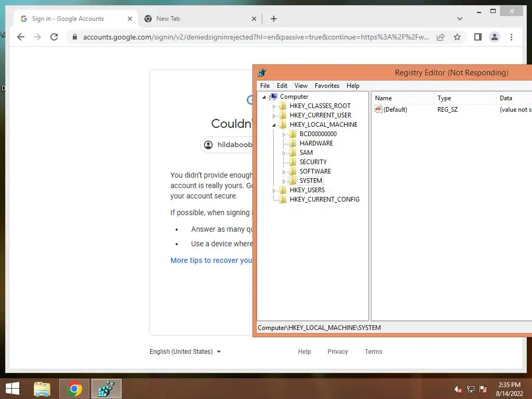Switch to Sign in - Google Accounts tab
The height and width of the screenshot is (399, 532).
[x=75, y=19]
